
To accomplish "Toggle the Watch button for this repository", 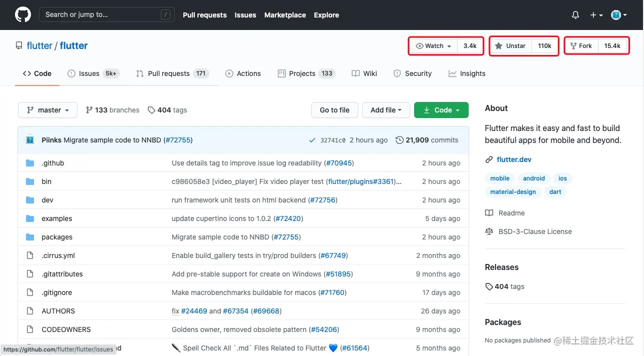I will (x=433, y=46).
